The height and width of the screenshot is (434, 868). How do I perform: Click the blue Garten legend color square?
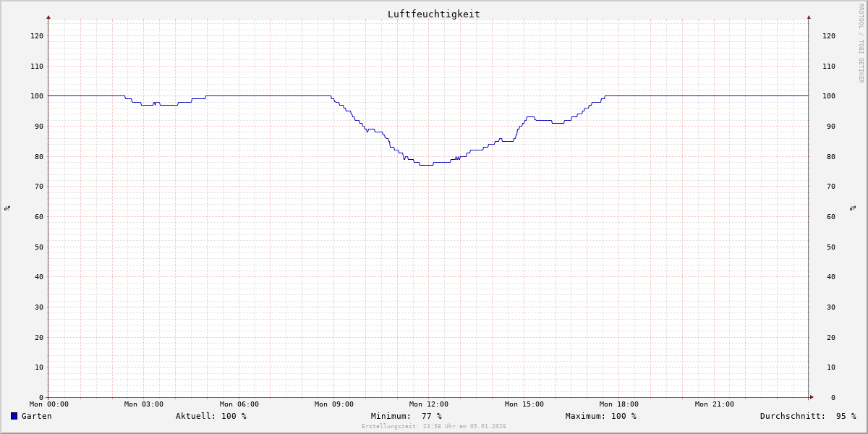[x=14, y=416]
